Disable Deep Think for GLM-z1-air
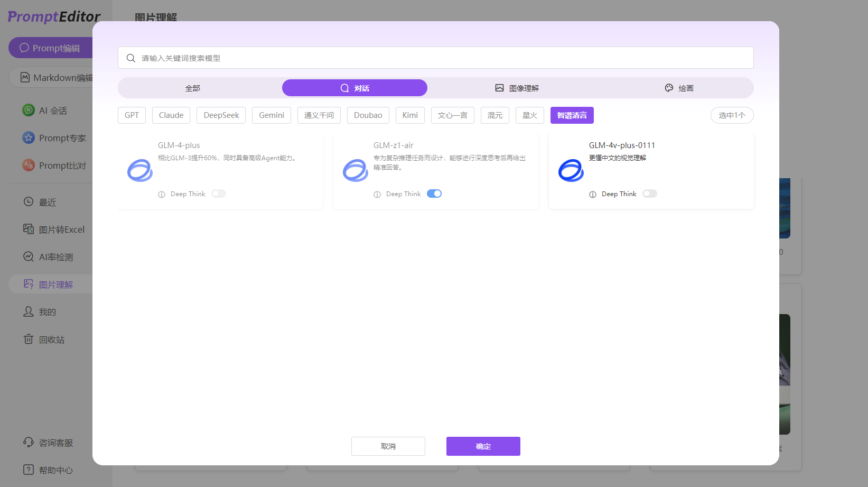Screen dimensions: 868x487 pos(434,194)
